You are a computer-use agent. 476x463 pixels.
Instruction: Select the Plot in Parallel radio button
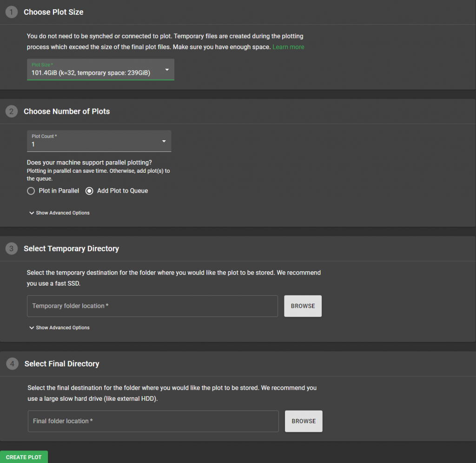click(31, 191)
